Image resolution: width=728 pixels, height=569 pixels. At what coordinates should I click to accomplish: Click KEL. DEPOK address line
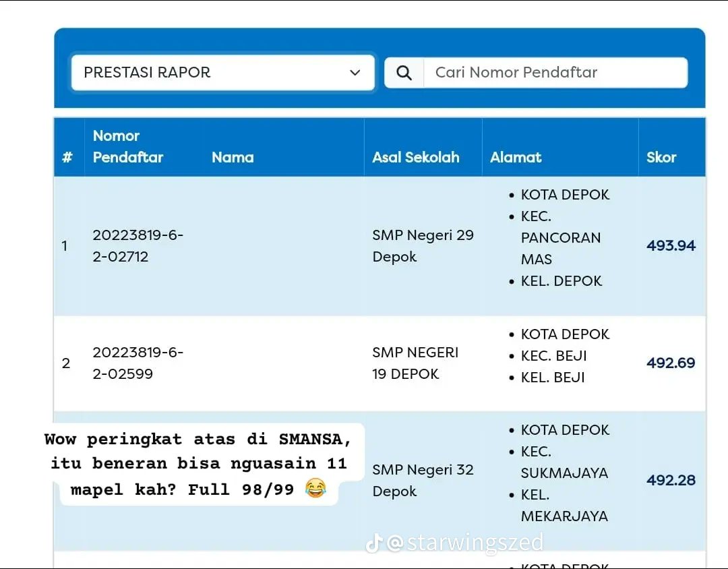[x=562, y=281]
